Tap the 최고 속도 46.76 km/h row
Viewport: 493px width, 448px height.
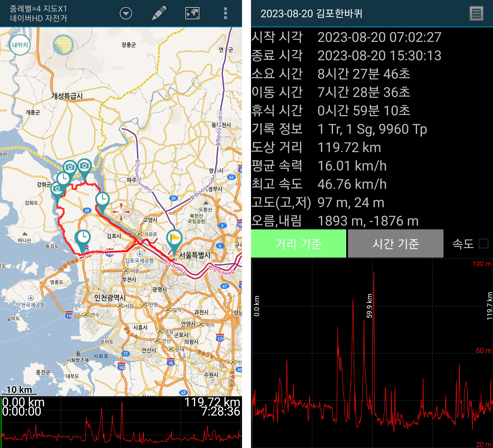pos(372,184)
